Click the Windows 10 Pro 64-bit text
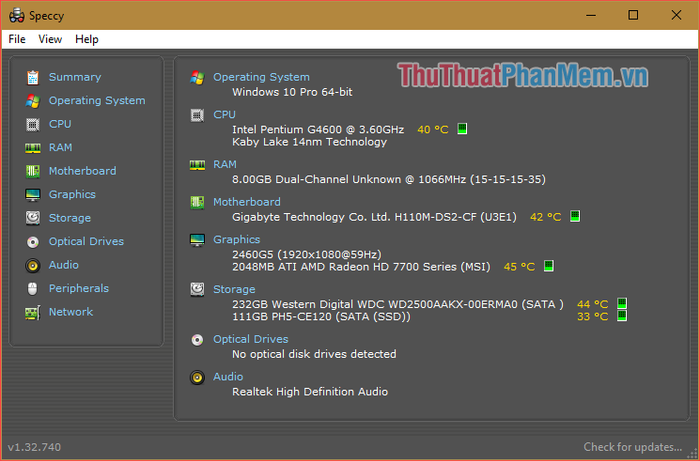 [292, 92]
